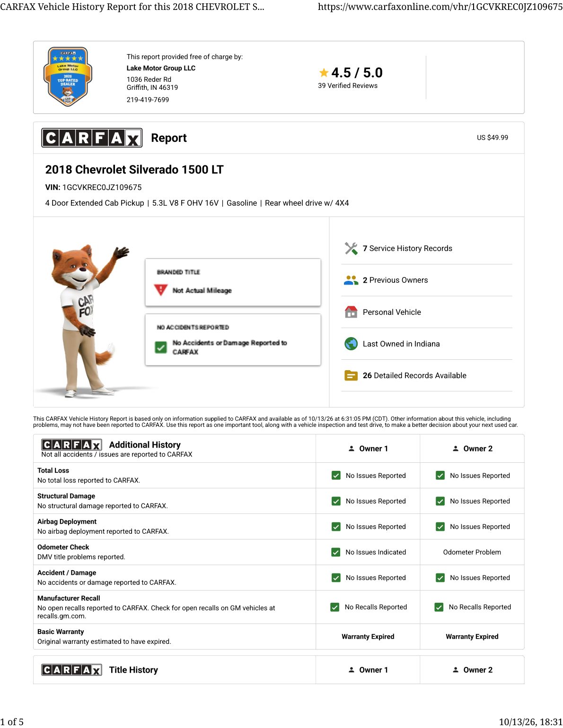The image size is (563, 728).
Task: Click Owner 2 person icon in Title History
Action: (x=456, y=670)
